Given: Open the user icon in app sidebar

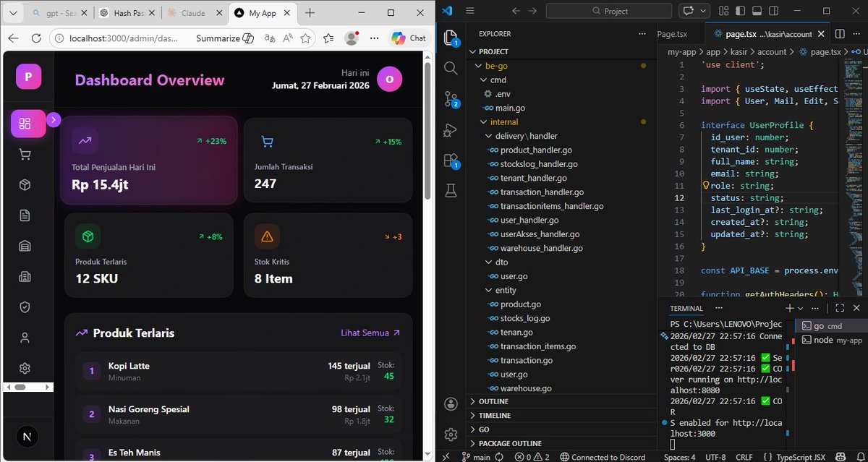Looking at the screenshot, I should point(25,338).
